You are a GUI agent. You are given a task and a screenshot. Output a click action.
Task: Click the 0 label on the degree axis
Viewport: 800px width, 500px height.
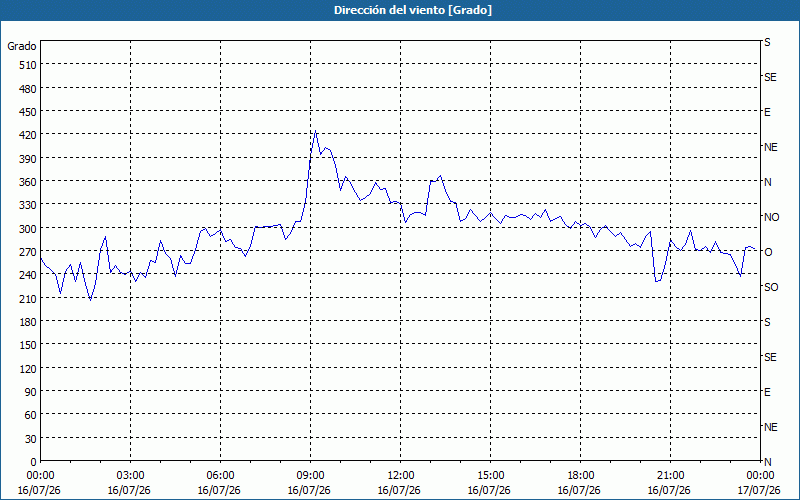[x=34, y=462]
